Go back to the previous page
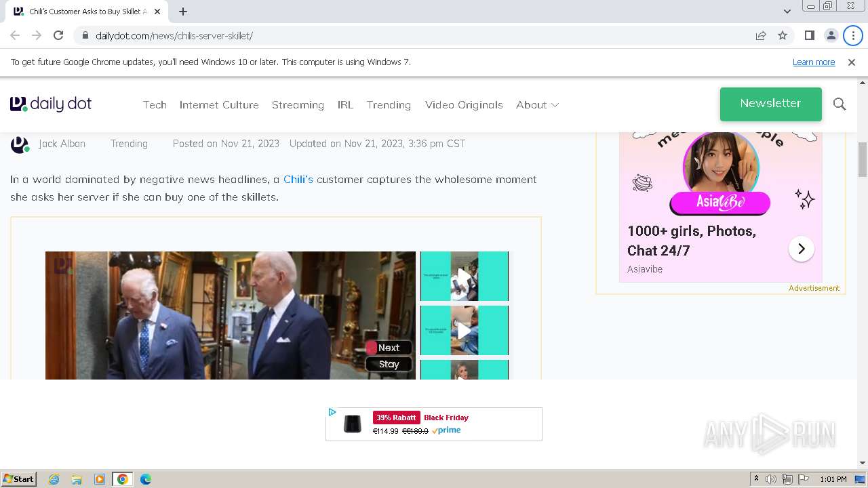The height and width of the screenshot is (488, 868). click(x=15, y=35)
